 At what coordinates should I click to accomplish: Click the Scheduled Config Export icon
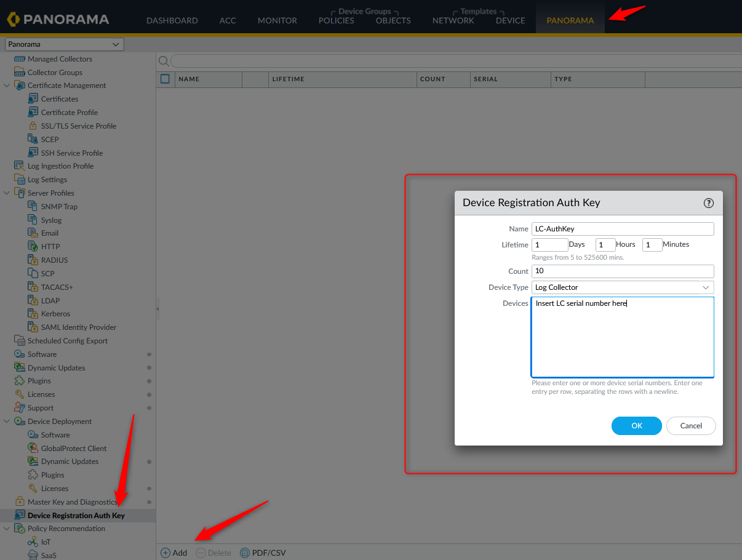[20, 341]
